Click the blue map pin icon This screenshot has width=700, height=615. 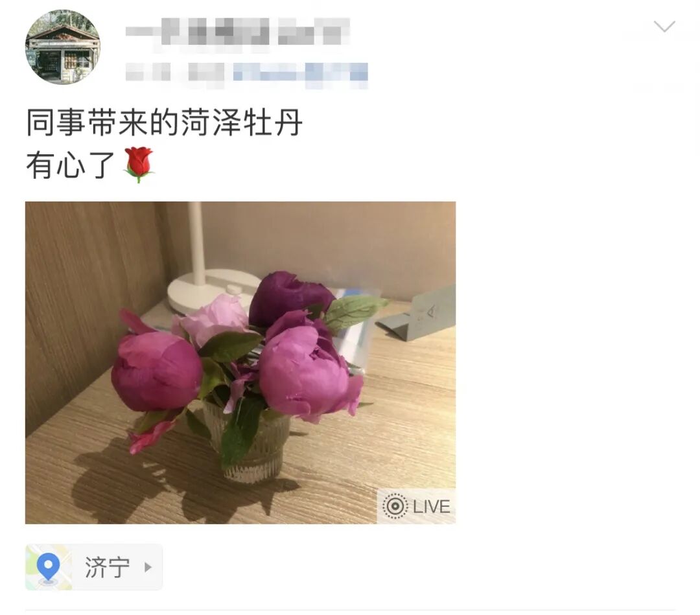[48, 567]
